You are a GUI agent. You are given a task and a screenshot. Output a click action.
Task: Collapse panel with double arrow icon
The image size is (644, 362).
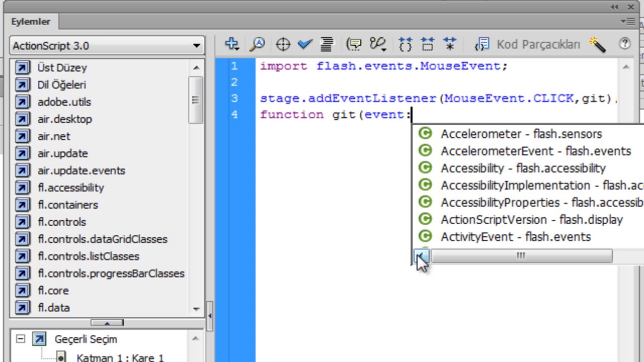click(x=615, y=7)
